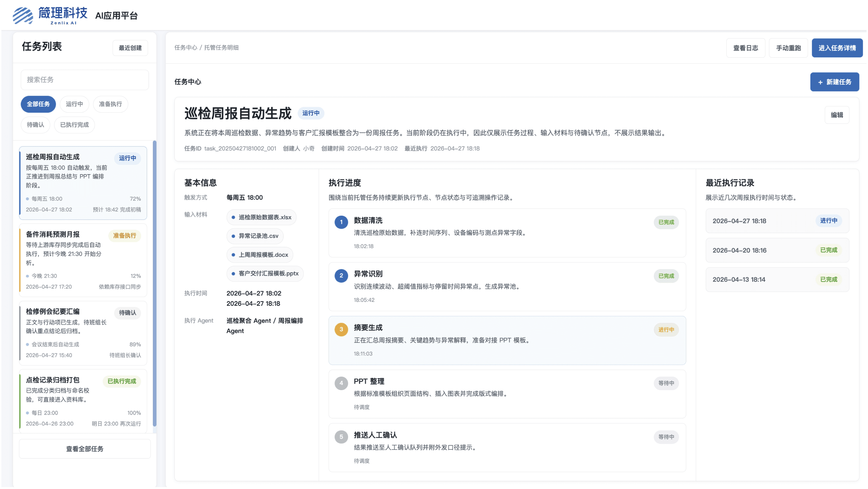
Task: Open the 点检记录归档打包 task card
Action: point(83,401)
